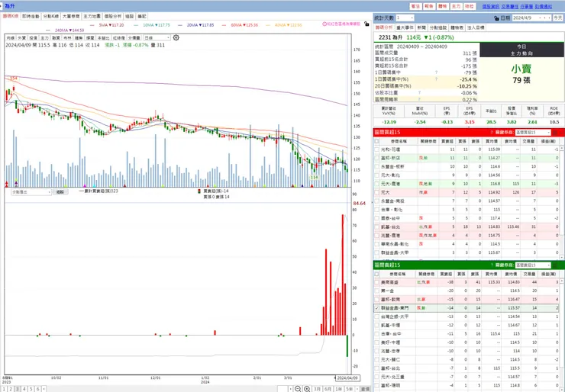The width and height of the screenshot is (565, 392).
Task: Switch to the 分點K線 tab
Action: pyautogui.click(x=51, y=17)
